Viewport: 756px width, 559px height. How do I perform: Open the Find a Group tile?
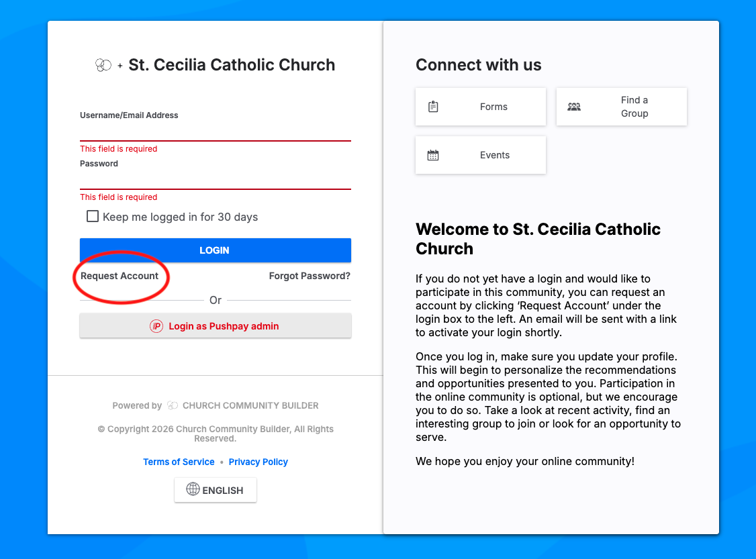point(622,107)
